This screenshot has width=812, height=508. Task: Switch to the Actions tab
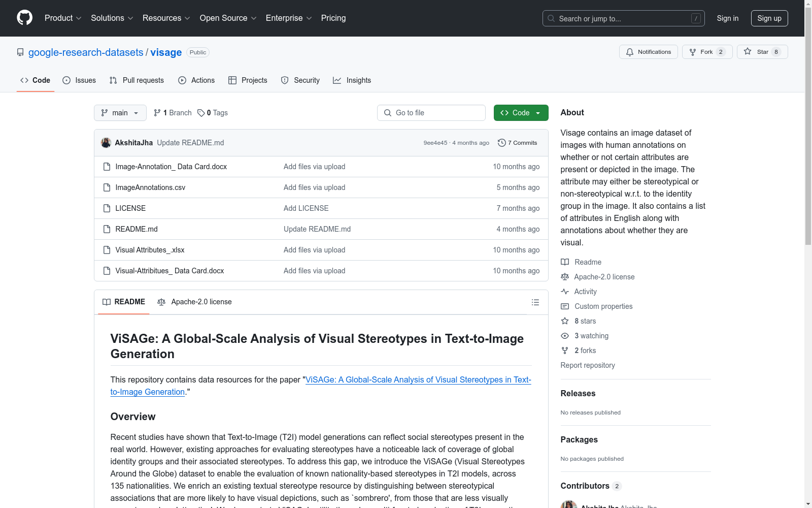coord(196,80)
